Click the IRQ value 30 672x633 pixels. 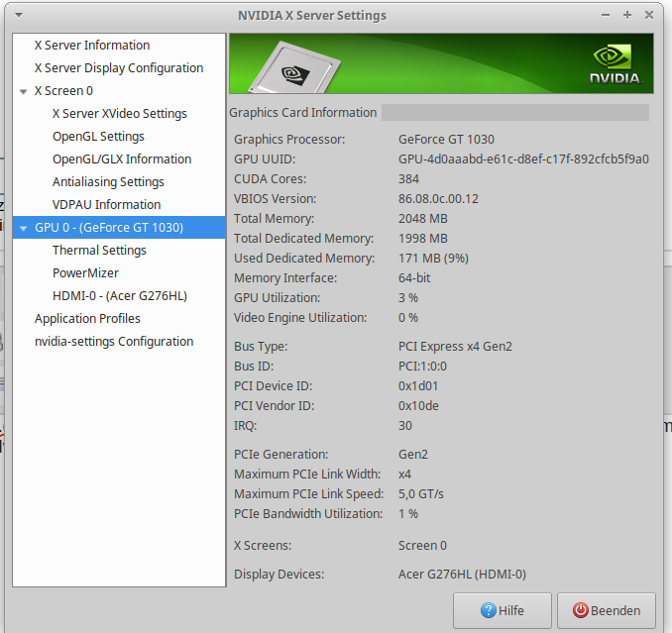[405, 425]
